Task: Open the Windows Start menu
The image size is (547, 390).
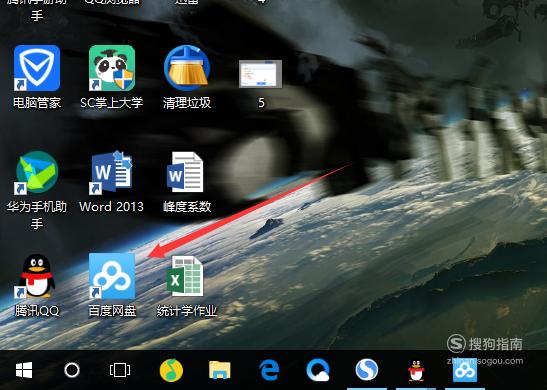Action: tap(24, 370)
